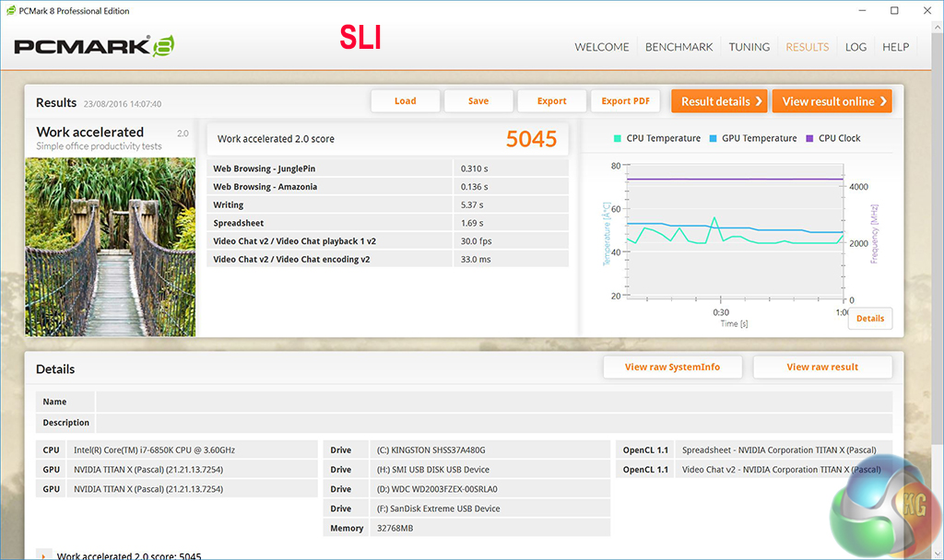Viewport: 944px width, 560px height.
Task: Save the benchmark result
Action: point(478,101)
